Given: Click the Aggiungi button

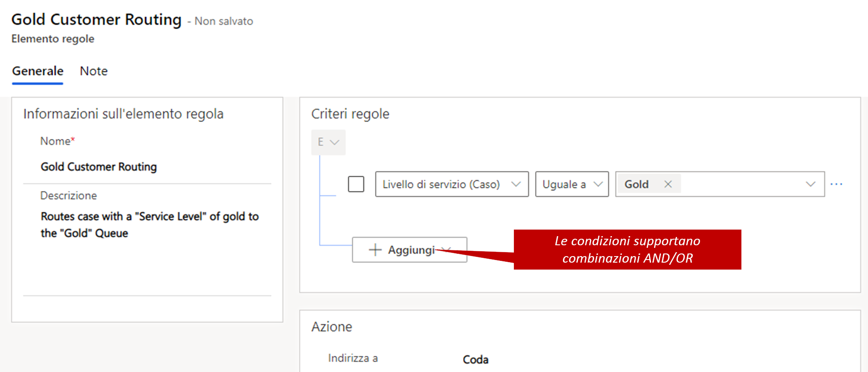Looking at the screenshot, I should [410, 250].
